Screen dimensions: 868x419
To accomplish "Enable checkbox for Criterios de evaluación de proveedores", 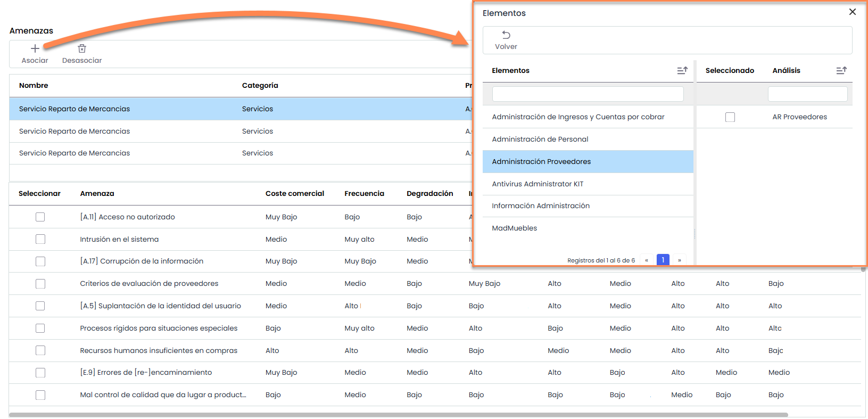I will pos(40,284).
